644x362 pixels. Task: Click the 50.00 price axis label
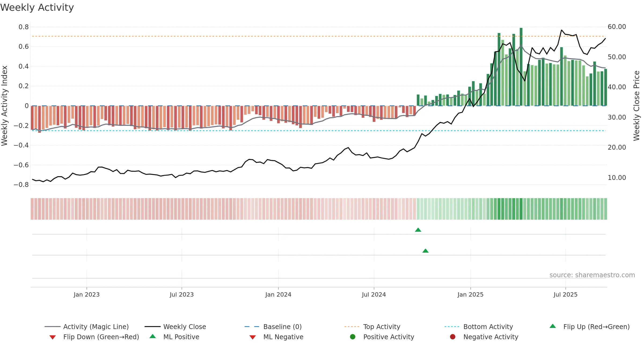617,57
